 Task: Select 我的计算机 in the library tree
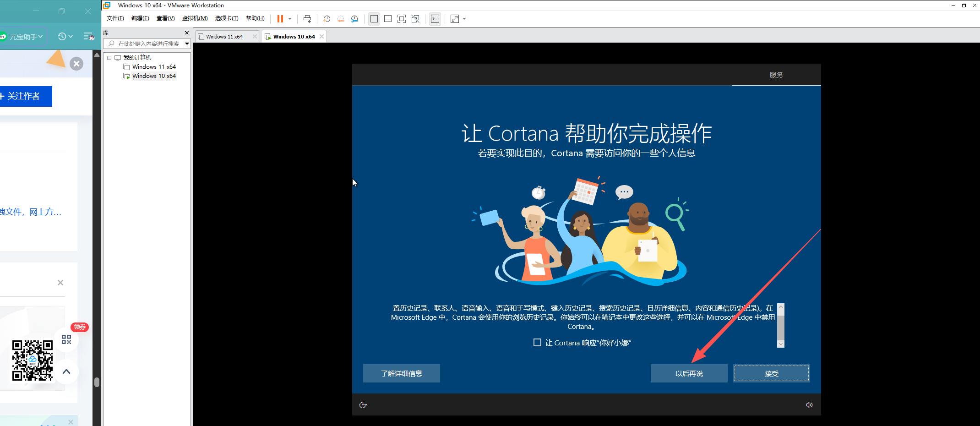137,58
